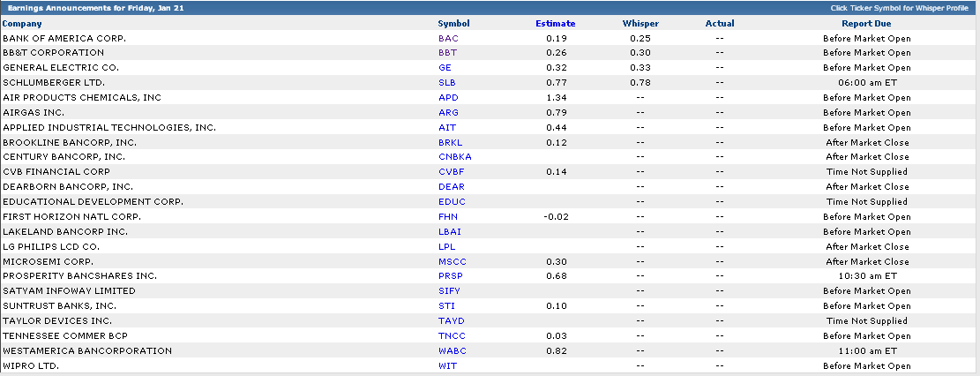The height and width of the screenshot is (376, 980).
Task: Click the Report Due column header
Action: (x=866, y=24)
